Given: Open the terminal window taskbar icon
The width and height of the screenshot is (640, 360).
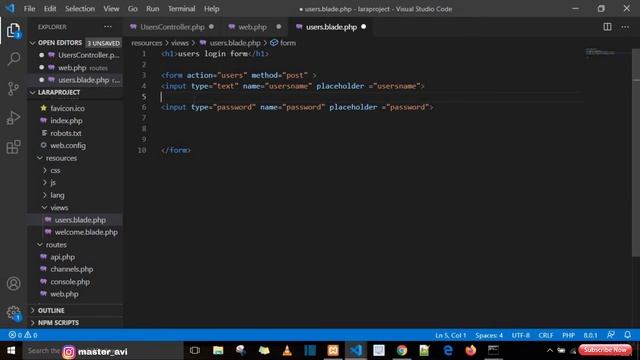Looking at the screenshot, I should coord(493,350).
